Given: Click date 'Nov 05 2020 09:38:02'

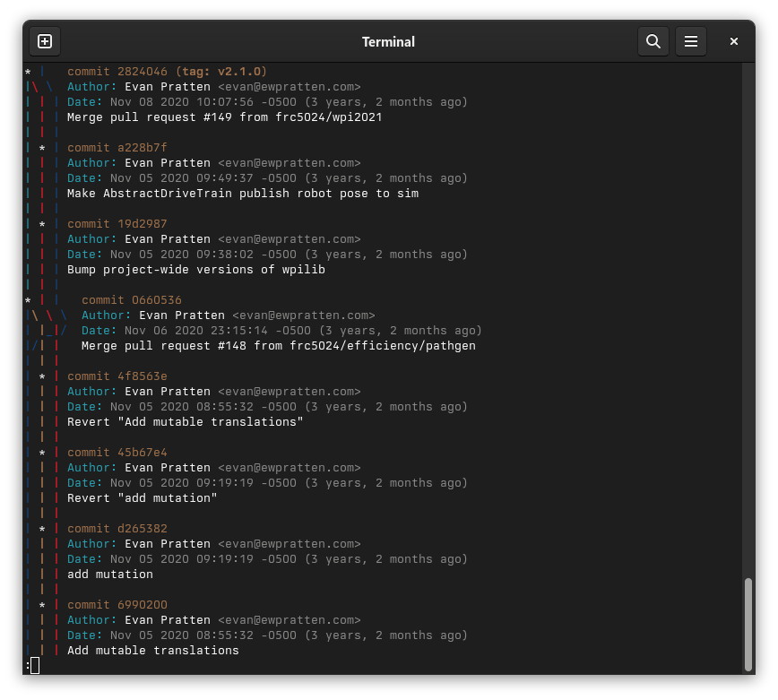Looking at the screenshot, I should (x=182, y=255).
